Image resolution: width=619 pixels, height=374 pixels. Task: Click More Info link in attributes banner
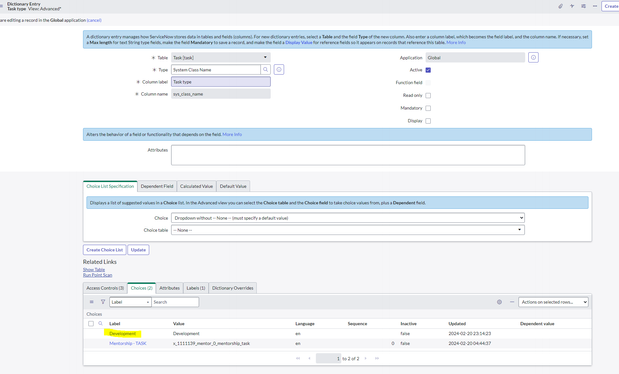click(232, 134)
